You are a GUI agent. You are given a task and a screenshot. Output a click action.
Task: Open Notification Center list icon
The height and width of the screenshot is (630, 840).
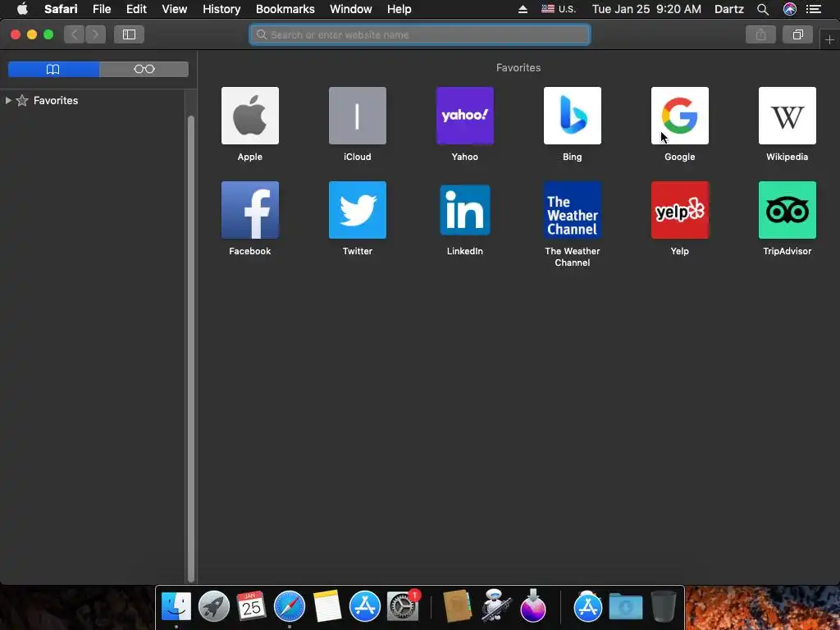coord(814,9)
